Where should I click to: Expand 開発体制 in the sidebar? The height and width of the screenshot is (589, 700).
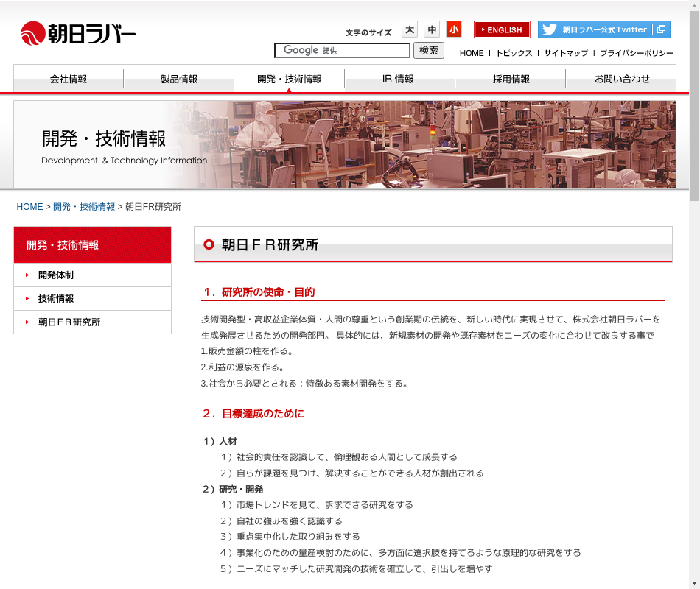coord(56,275)
